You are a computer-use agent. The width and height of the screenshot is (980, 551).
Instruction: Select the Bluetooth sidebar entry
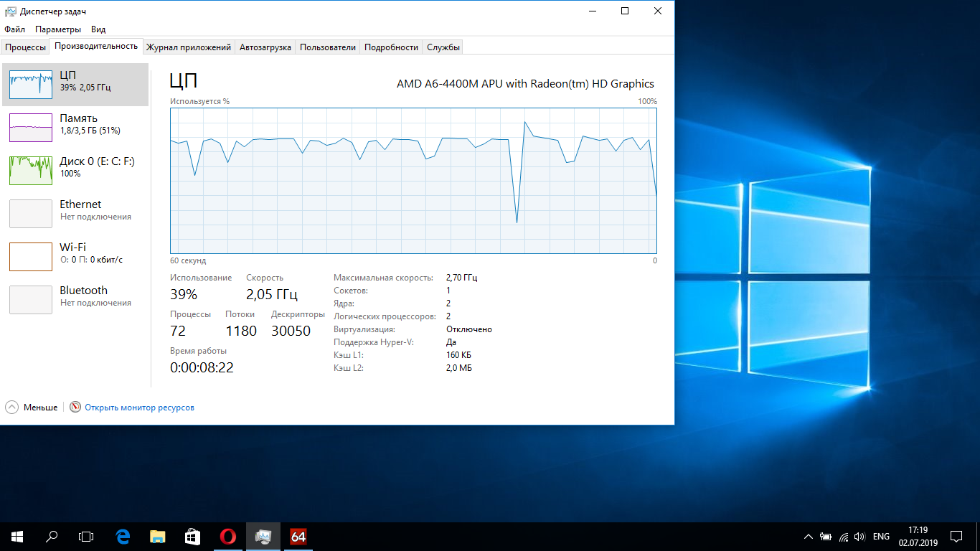tap(75, 300)
